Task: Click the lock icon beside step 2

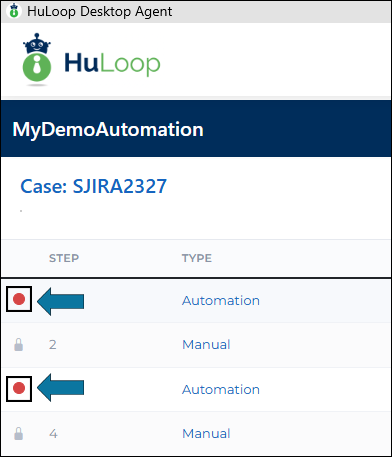Action: (x=19, y=345)
